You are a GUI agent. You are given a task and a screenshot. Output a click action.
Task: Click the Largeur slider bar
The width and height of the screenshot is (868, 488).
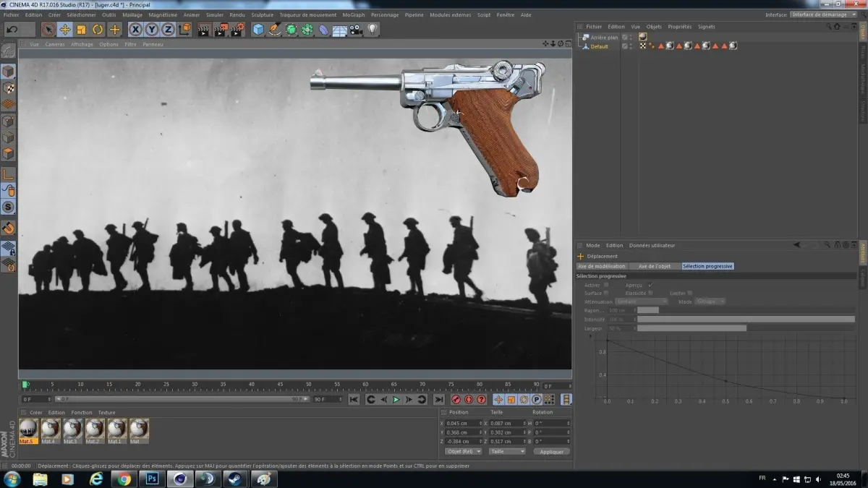pos(746,328)
